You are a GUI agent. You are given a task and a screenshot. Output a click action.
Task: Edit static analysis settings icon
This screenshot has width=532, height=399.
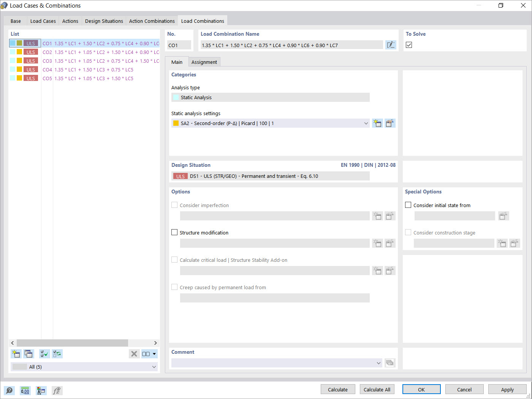(x=390, y=123)
